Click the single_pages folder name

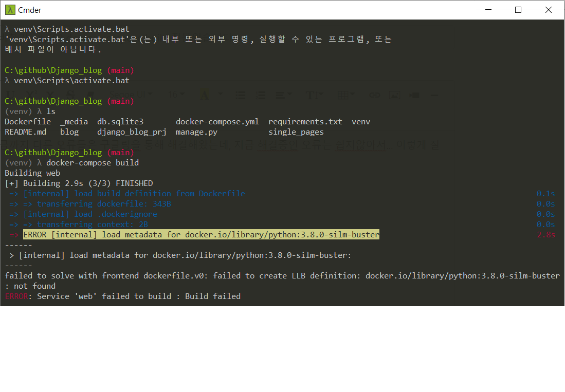click(x=296, y=132)
